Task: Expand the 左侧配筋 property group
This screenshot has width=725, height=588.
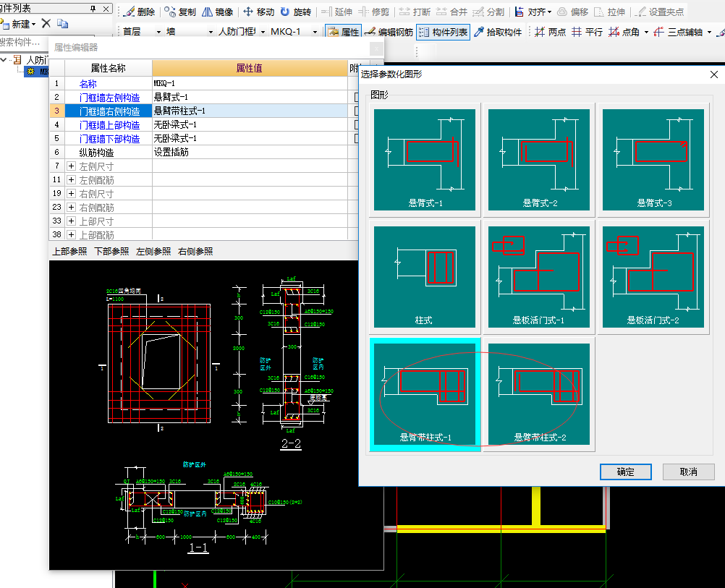Action: coord(71,180)
